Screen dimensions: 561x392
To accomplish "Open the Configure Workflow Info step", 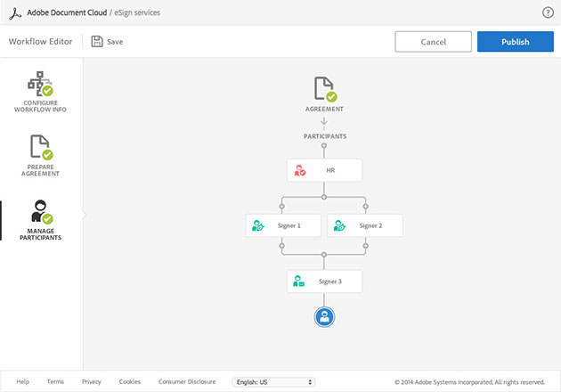I will click(40, 92).
